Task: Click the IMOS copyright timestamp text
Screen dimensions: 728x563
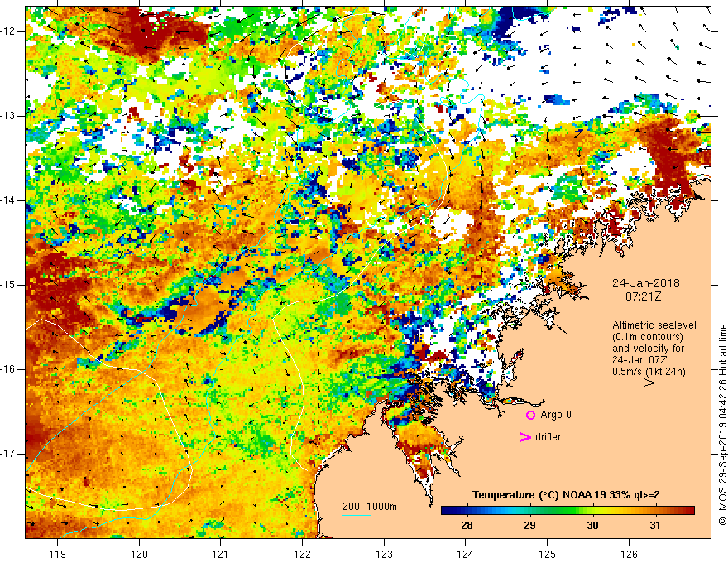Action: click(x=722, y=425)
